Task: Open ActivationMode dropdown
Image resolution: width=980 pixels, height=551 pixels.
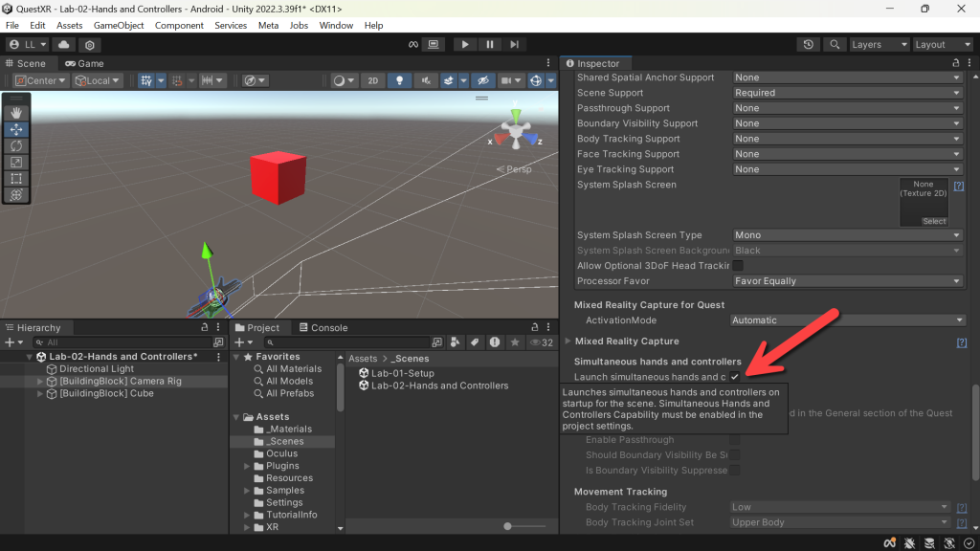Action: point(847,320)
